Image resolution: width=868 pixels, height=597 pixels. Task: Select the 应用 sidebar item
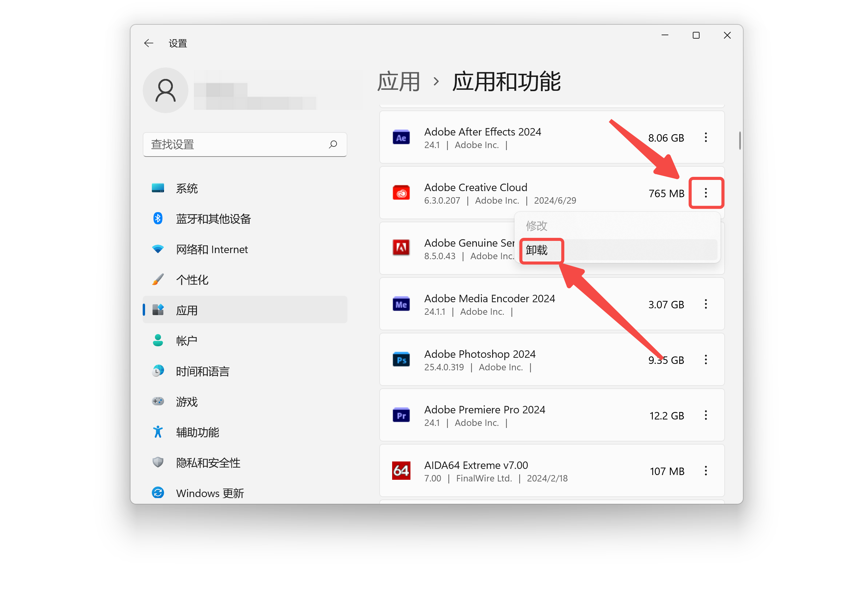pyautogui.click(x=245, y=310)
